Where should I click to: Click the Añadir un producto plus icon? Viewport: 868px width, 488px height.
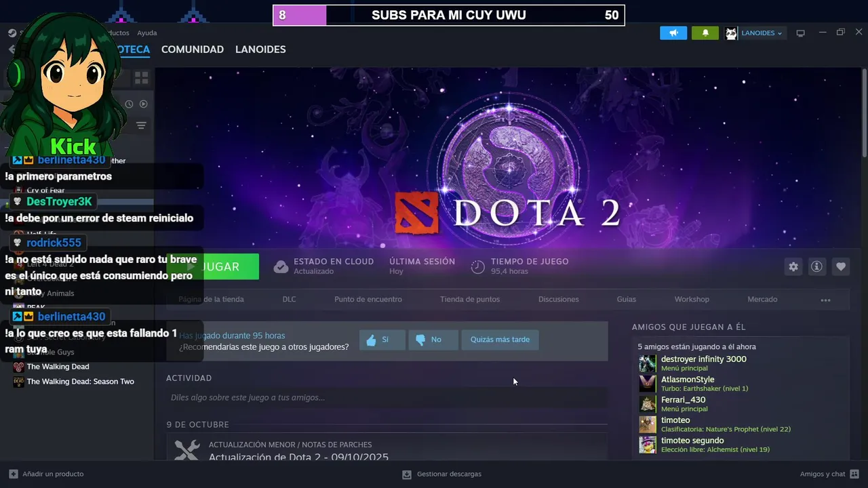tap(14, 474)
